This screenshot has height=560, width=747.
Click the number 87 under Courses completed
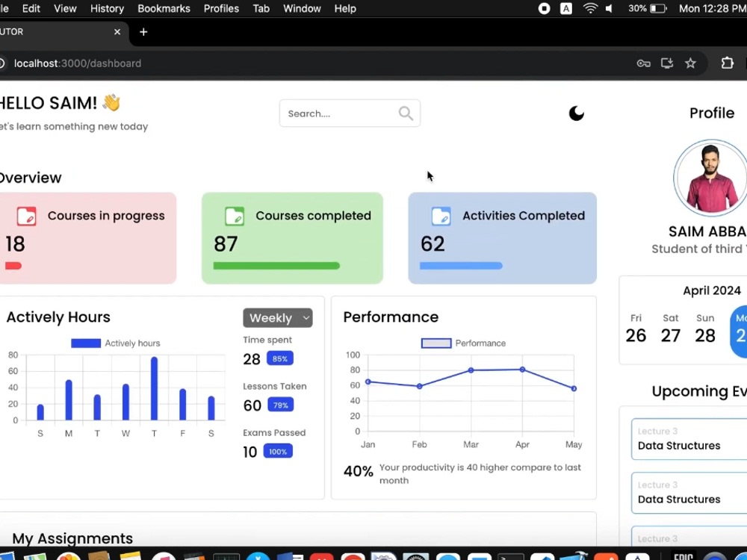[x=226, y=244]
